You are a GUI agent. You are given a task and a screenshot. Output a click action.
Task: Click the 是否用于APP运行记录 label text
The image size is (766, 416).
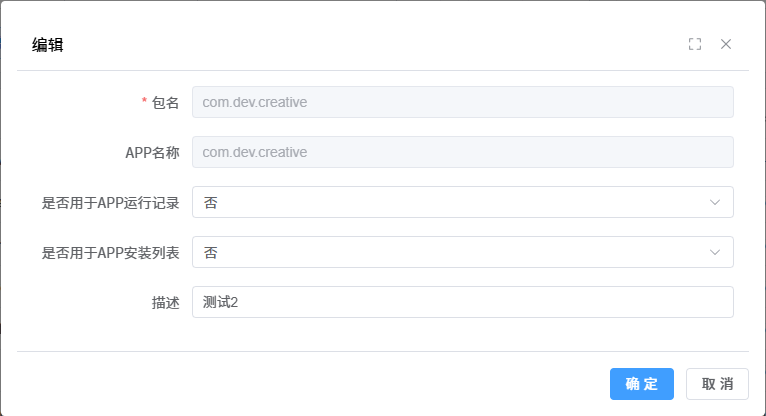(110, 202)
